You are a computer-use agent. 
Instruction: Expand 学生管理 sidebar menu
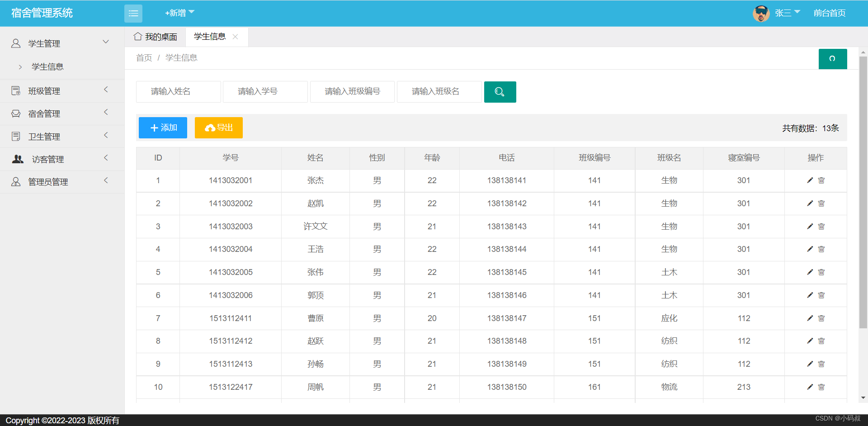click(x=62, y=43)
